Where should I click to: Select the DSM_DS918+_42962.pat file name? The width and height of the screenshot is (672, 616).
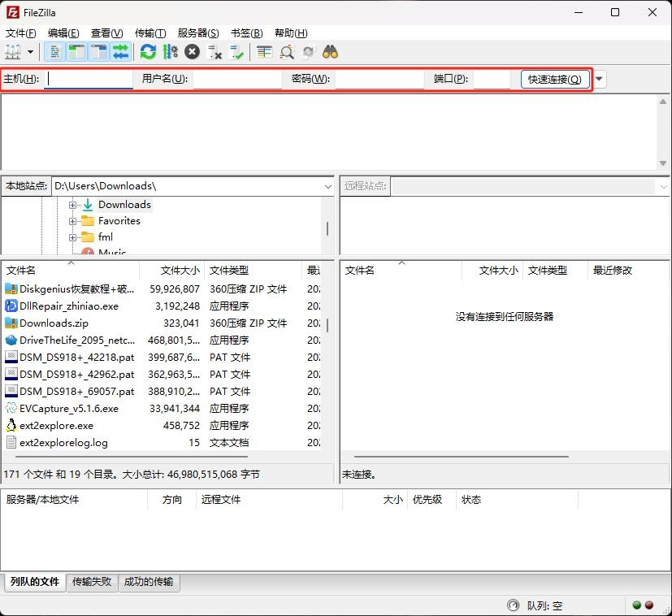click(76, 374)
